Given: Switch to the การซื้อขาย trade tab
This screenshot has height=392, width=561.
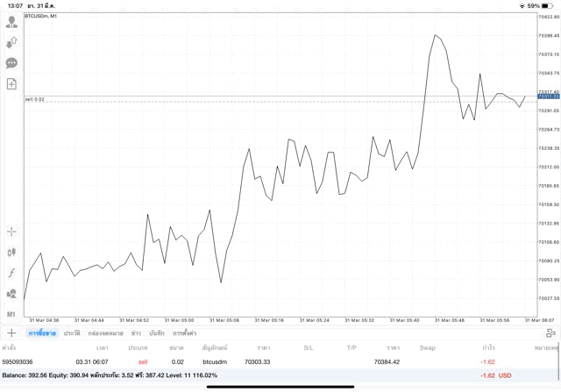Looking at the screenshot, I should pos(42,333).
